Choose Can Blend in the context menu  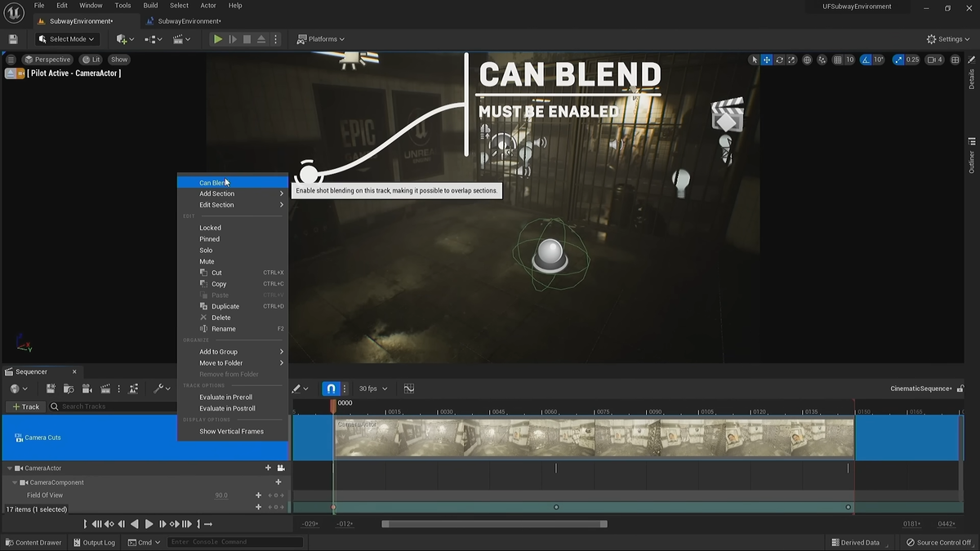(x=214, y=183)
